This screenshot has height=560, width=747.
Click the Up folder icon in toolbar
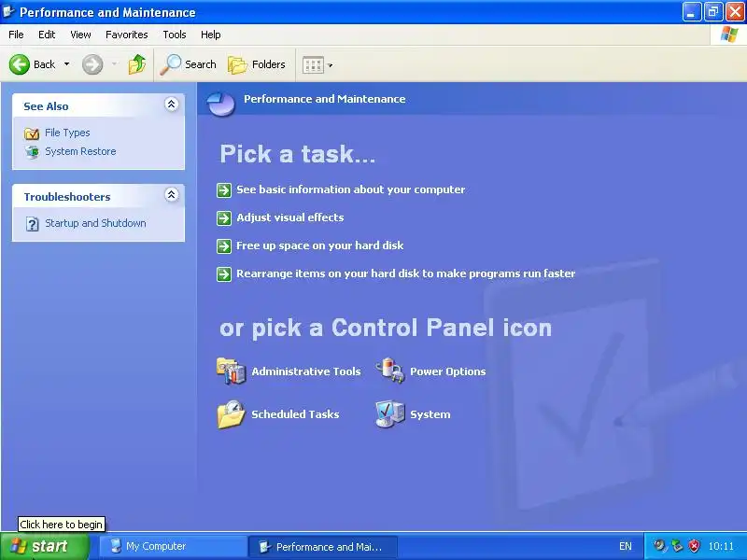137,64
